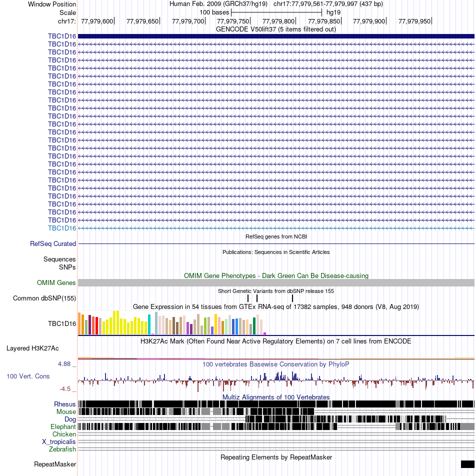Click the Human Feb. 2009 (GRCh37/hg19) text
The image size is (475, 476).
tap(218, 4)
